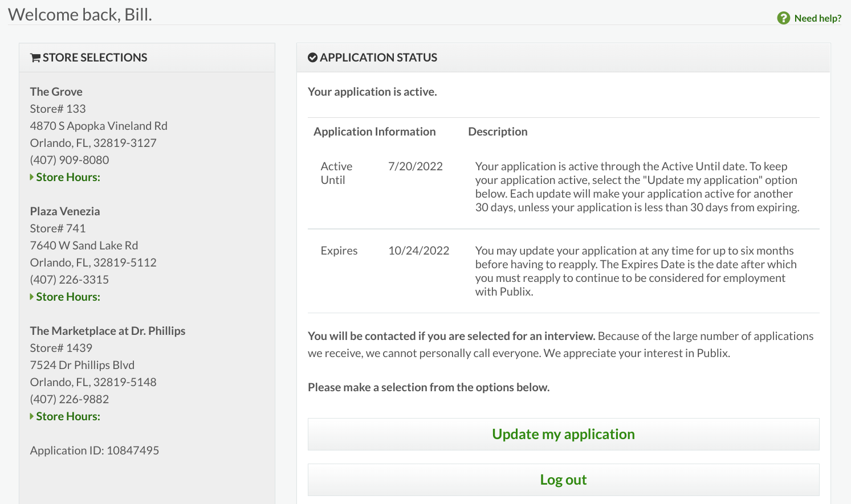The width and height of the screenshot is (851, 504).
Task: Expand Store Hours for The Grove
Action: tap(68, 177)
